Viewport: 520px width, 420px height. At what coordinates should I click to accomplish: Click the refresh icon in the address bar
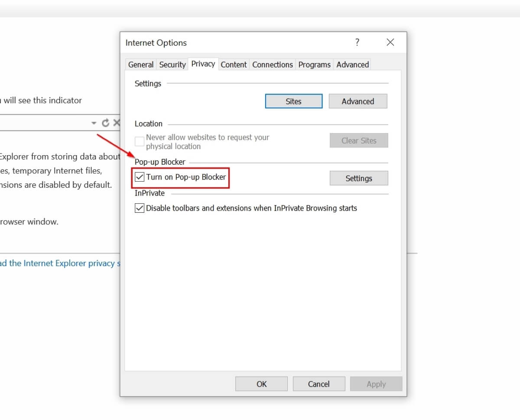105,122
